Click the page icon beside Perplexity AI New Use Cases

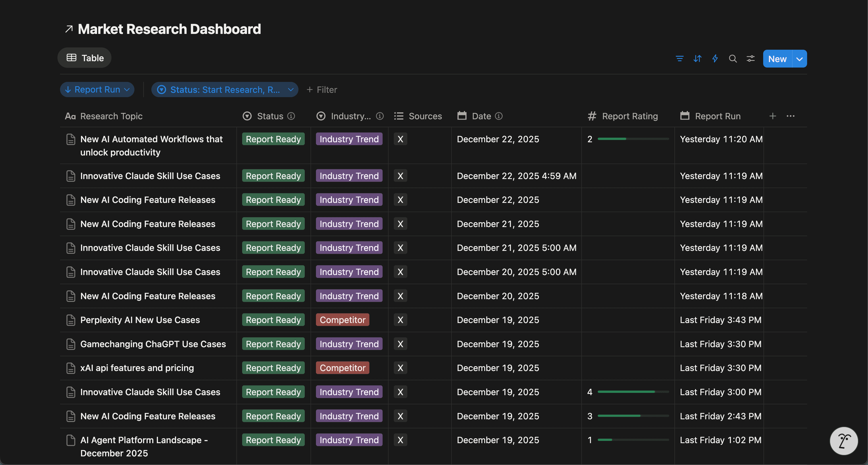pos(70,320)
